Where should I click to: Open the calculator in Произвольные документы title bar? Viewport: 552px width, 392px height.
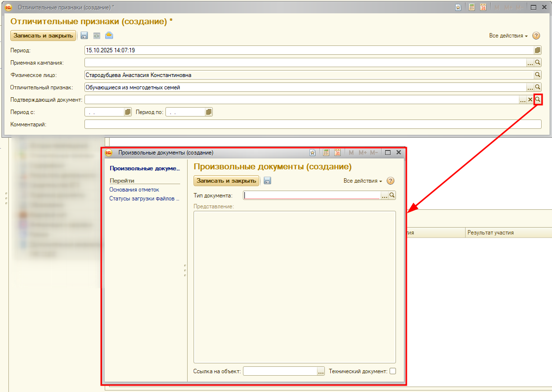[x=326, y=153]
